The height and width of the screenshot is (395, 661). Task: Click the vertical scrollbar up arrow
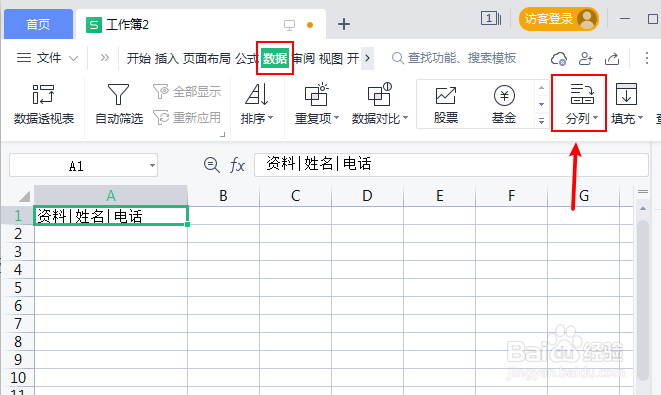pyautogui.click(x=643, y=209)
